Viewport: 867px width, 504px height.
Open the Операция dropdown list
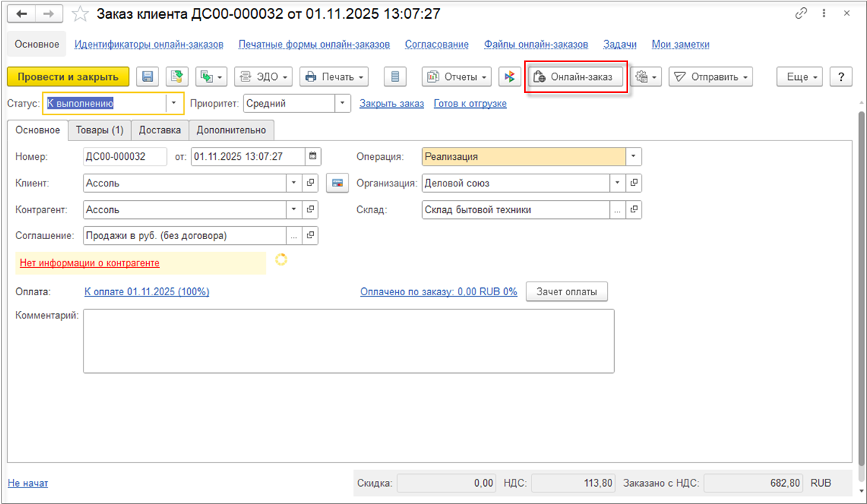(x=633, y=156)
